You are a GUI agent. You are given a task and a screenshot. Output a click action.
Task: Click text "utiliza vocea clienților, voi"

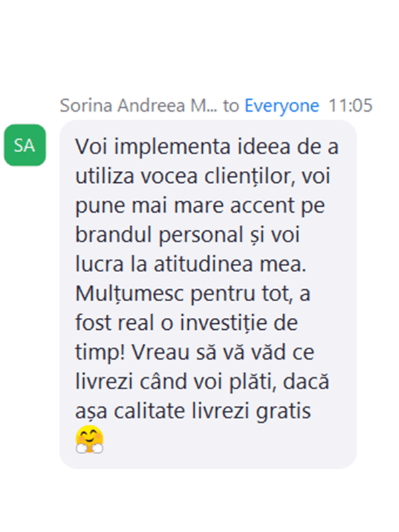[x=203, y=176]
